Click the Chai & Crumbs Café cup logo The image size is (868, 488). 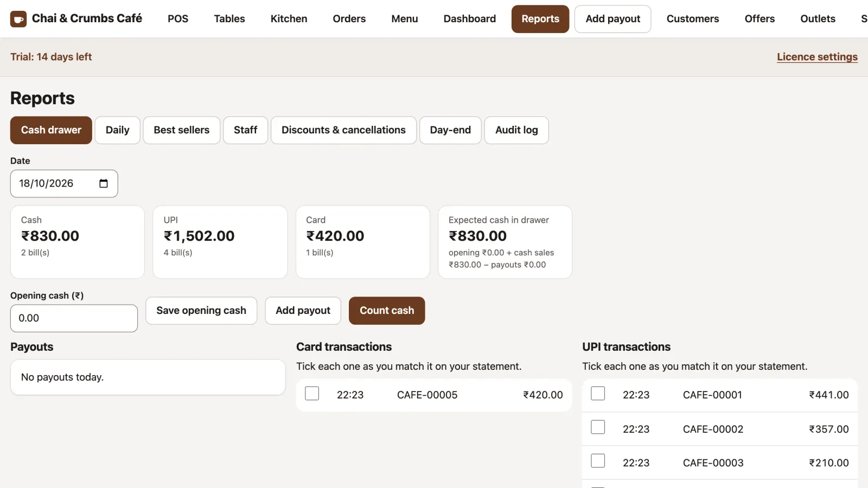pos(18,19)
